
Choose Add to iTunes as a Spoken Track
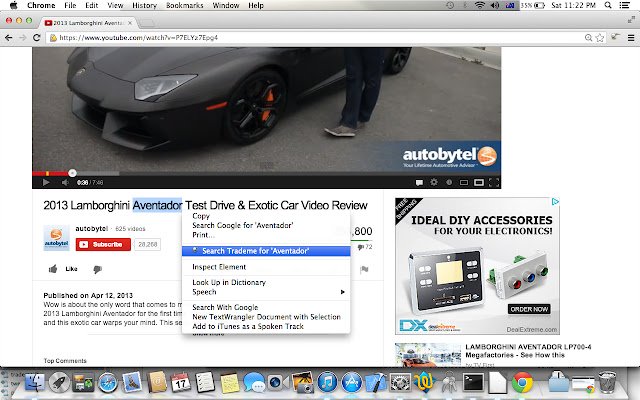(x=248, y=326)
